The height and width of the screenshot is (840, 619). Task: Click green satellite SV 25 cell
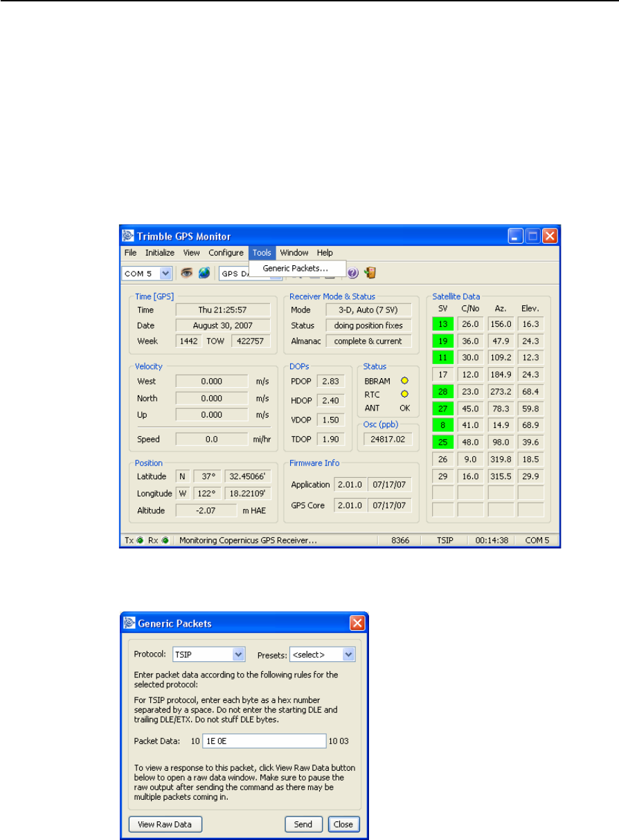[442, 442]
